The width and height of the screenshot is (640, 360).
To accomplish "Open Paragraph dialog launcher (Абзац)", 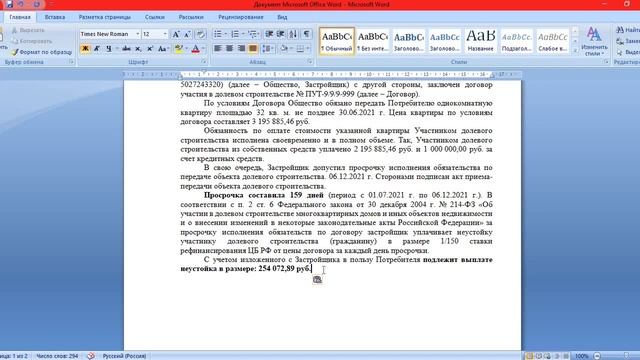I will point(310,62).
